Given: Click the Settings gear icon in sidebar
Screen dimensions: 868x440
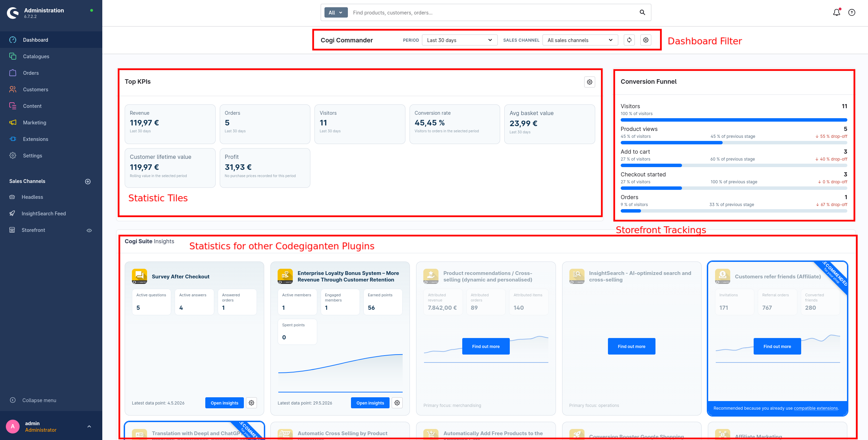Looking at the screenshot, I should 13,156.
